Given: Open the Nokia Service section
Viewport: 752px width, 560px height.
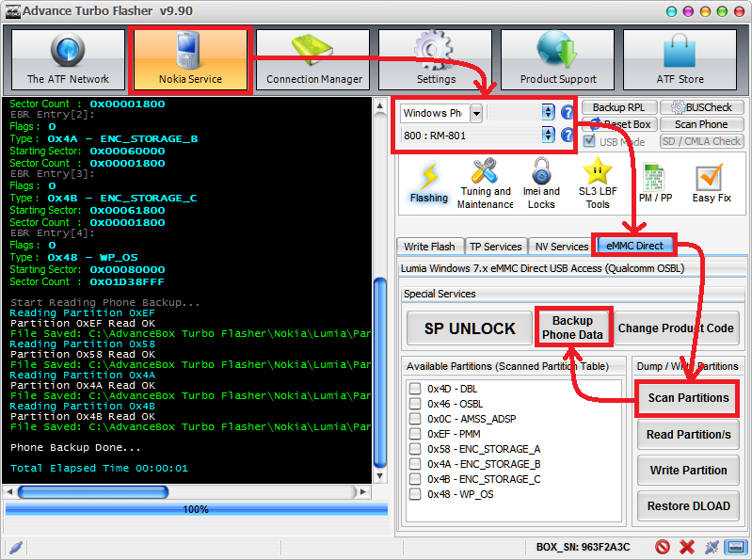Looking at the screenshot, I should coord(190,59).
